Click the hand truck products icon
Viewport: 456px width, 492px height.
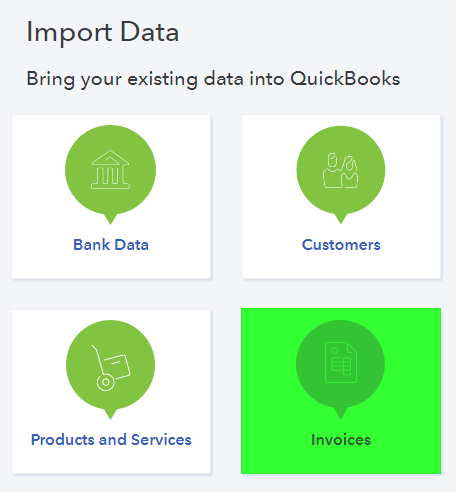pyautogui.click(x=110, y=368)
